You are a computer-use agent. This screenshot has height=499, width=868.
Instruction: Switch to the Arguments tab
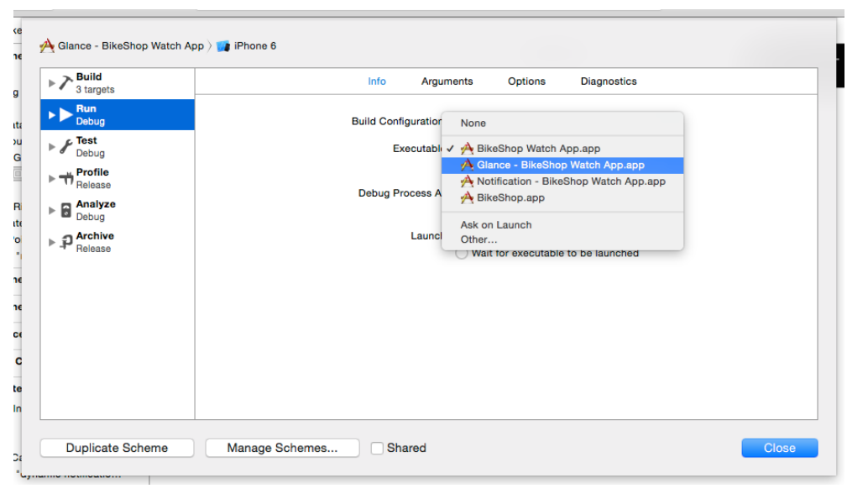coord(447,81)
